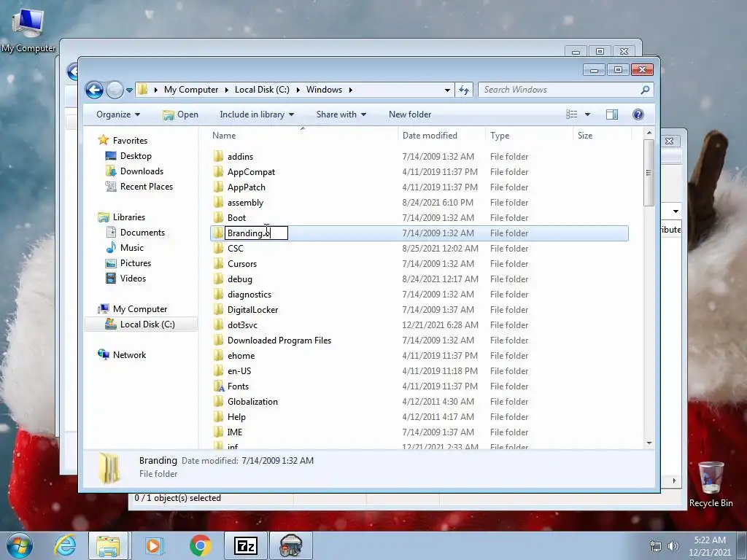Image resolution: width=747 pixels, height=560 pixels.
Task: Open the view options dropdown arrow
Action: (587, 114)
